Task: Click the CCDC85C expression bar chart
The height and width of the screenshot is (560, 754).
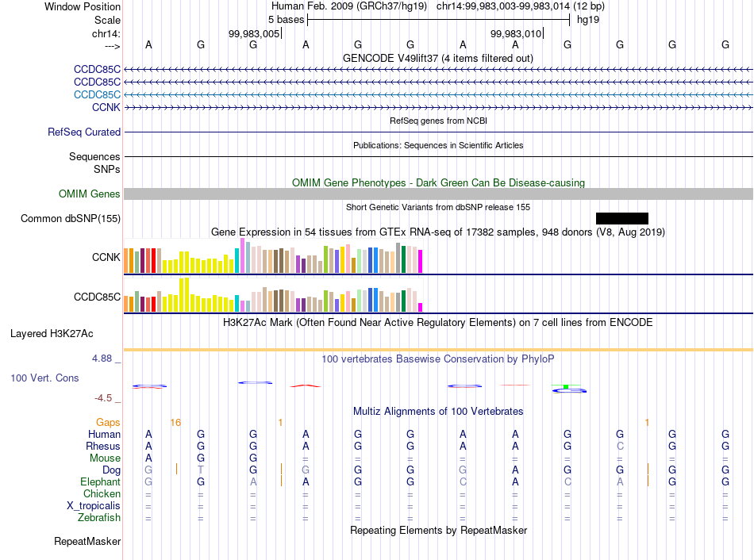Action: (273, 295)
